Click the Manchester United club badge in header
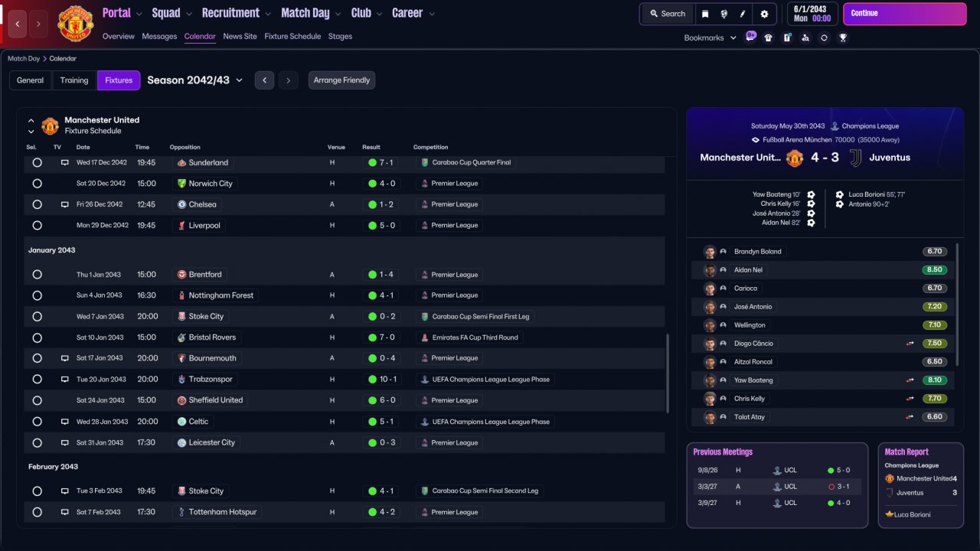The image size is (980, 551). 75,24
